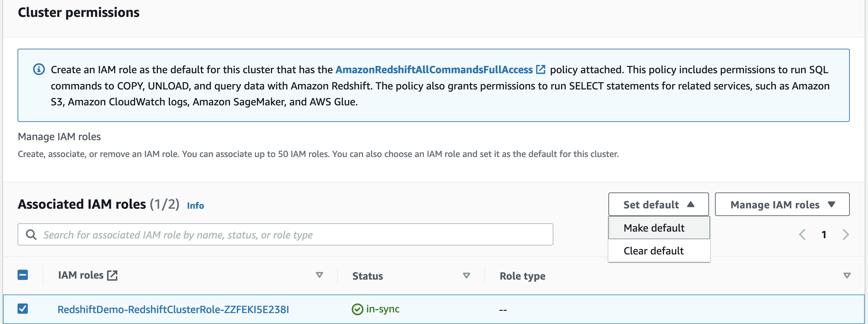This screenshot has width=868, height=324.
Task: Click the info circle icon in banner
Action: coord(39,70)
